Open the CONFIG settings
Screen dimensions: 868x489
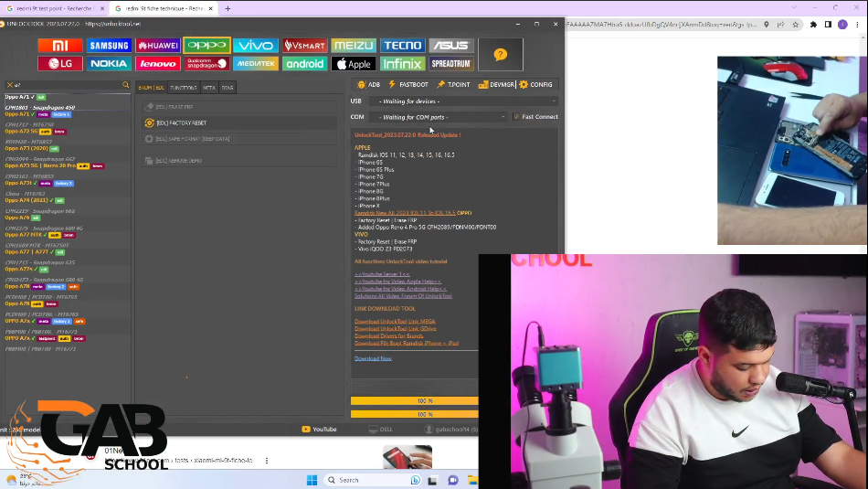(535, 85)
